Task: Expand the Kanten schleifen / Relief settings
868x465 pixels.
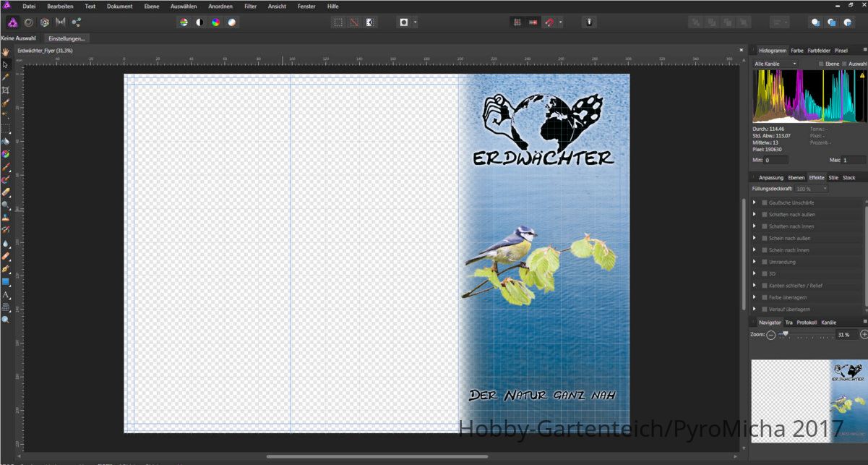Action: (x=755, y=286)
